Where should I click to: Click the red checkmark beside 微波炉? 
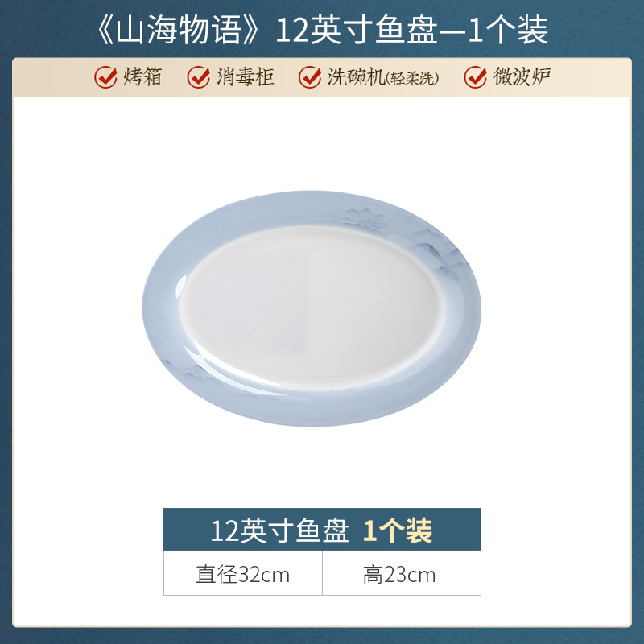[476, 76]
